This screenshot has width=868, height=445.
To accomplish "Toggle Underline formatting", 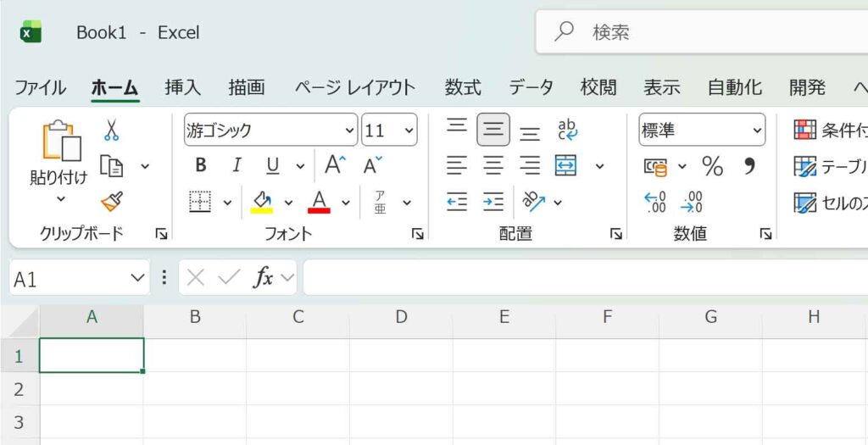I will point(272,165).
